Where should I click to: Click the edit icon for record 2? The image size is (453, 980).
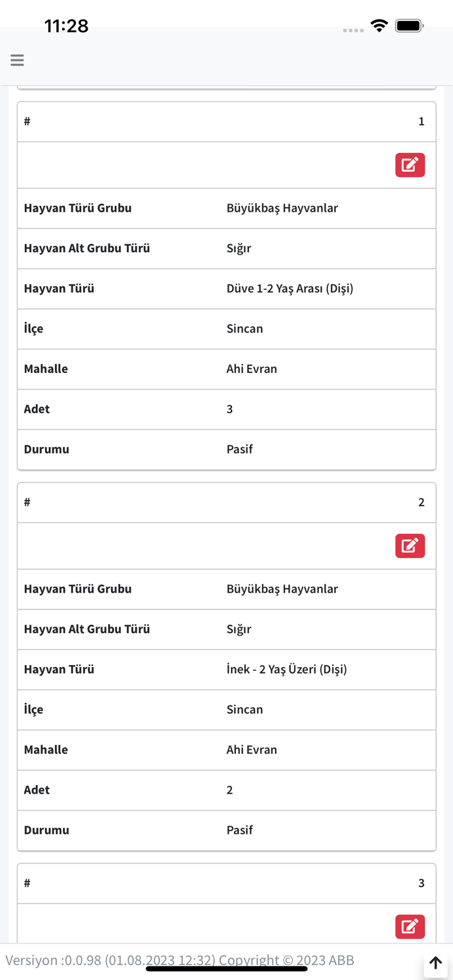[410, 546]
